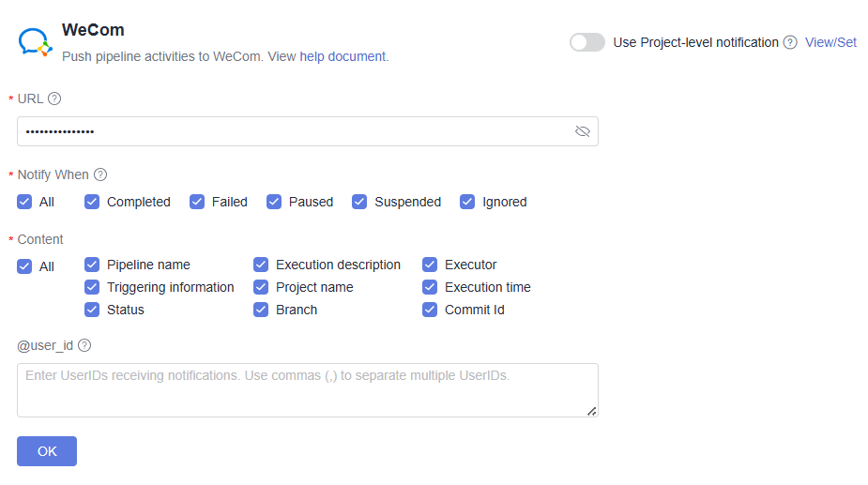Toggle the Paused checkbox

click(x=274, y=202)
